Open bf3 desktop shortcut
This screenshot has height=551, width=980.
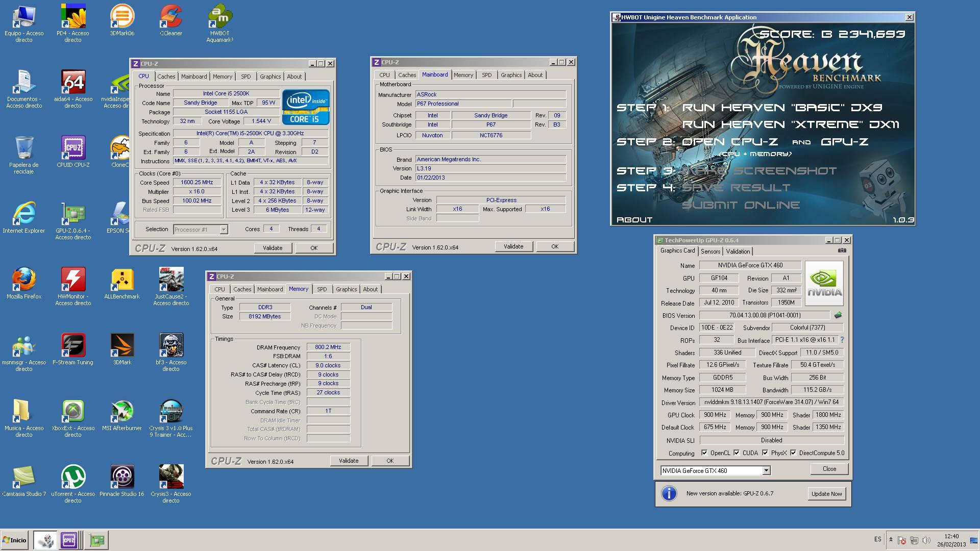pos(171,352)
